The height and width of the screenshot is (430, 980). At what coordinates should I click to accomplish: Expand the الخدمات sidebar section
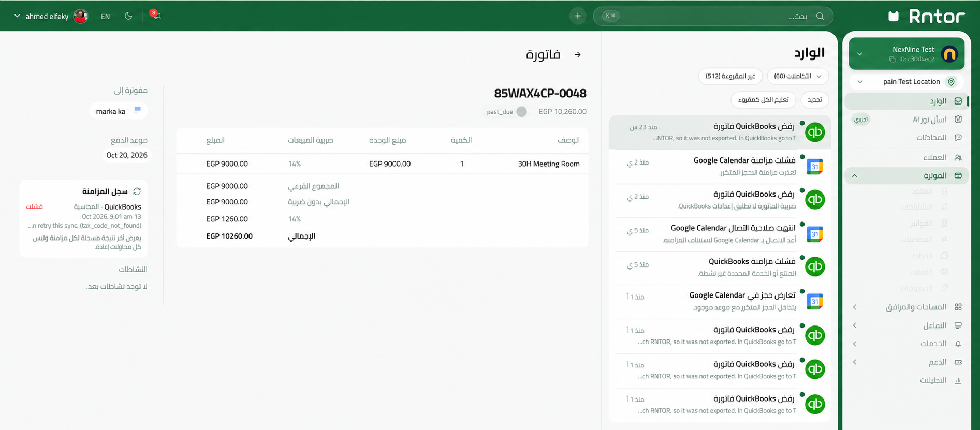coord(906,344)
